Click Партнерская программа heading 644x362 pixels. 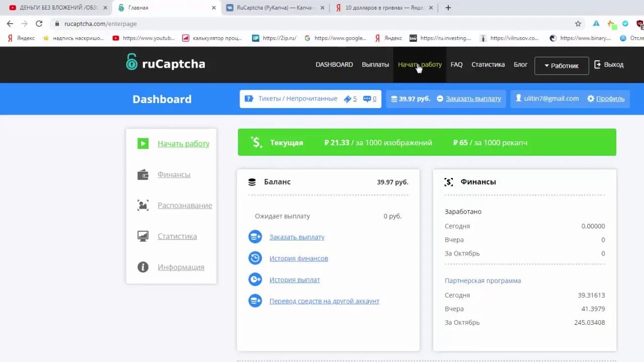[483, 281]
